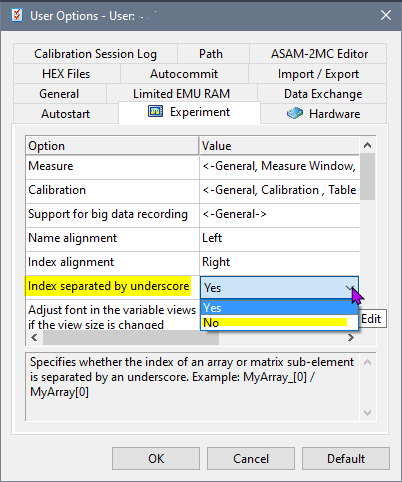Click the Value column header
402x482 pixels.
point(279,146)
